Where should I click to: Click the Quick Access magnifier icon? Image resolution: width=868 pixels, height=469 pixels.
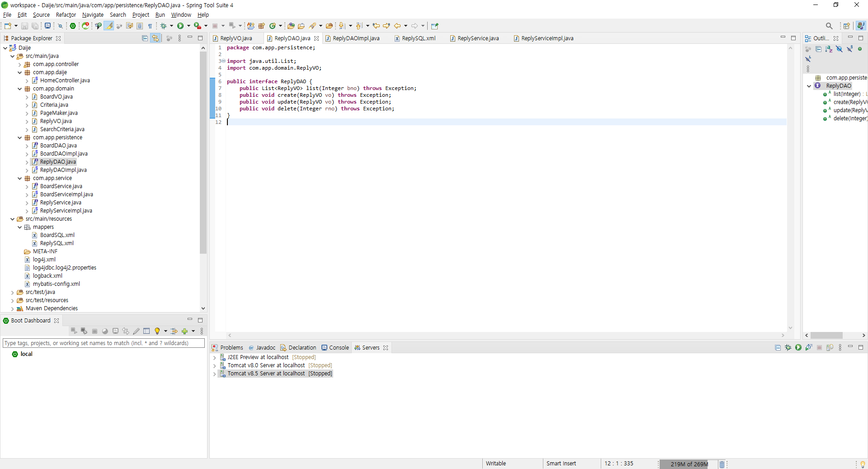pos(829,26)
